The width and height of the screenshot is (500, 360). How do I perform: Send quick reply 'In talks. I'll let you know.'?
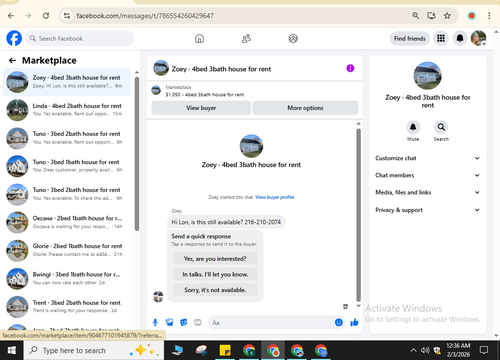click(x=215, y=274)
